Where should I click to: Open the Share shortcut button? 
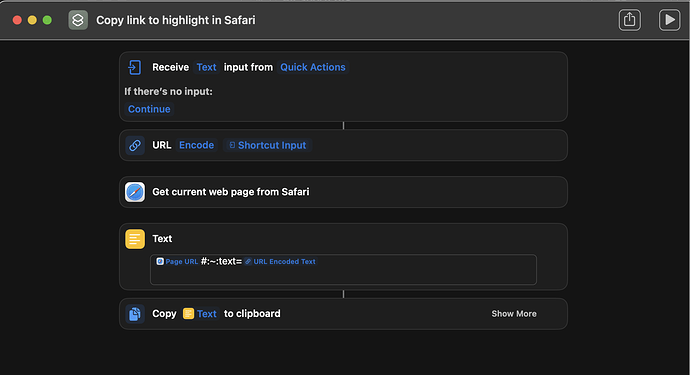tap(629, 20)
